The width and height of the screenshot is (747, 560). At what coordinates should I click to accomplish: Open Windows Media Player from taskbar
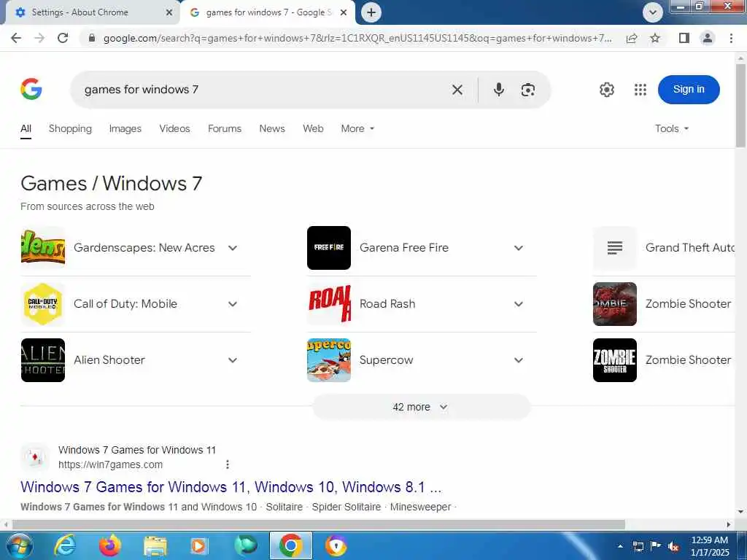click(x=200, y=545)
